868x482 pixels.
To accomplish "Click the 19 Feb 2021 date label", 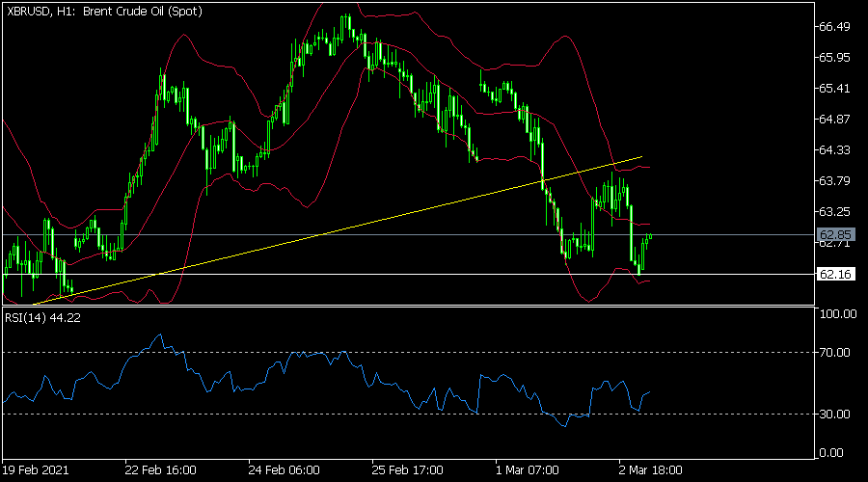I will click(x=36, y=470).
